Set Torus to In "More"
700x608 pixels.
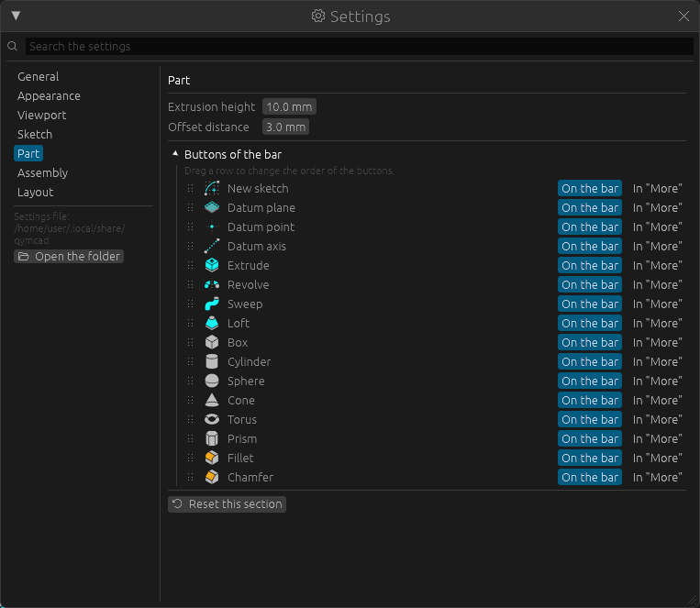657,419
